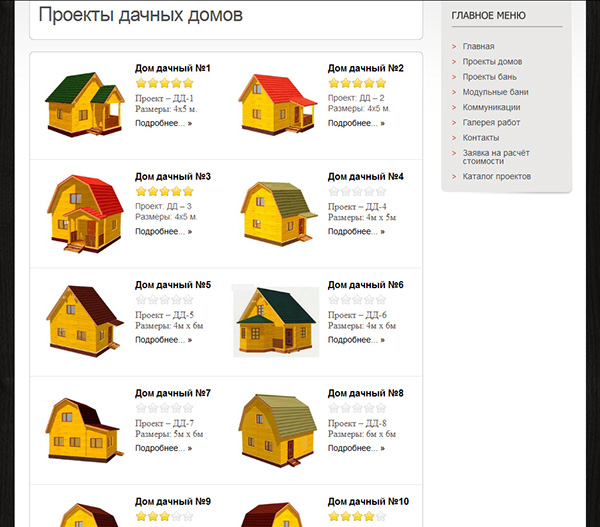Click the last star of Дом дачный №10
This screenshot has height=527, width=600.
tap(381, 516)
